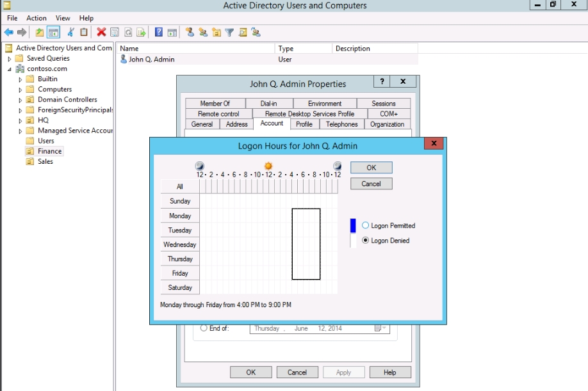
Task: Click the Cut scissors toolbar icon
Action: coord(71,32)
